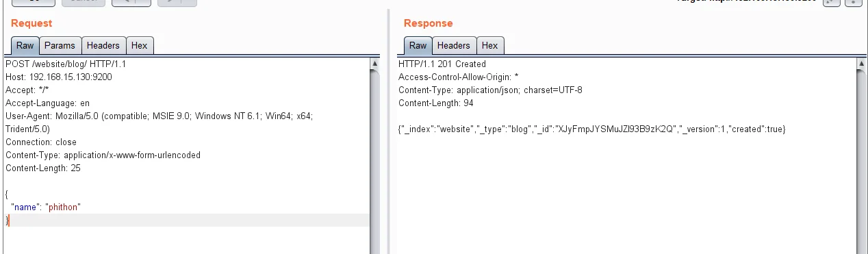The width and height of the screenshot is (868, 254).
Task: Click the 'Request' panel heading
Action: pos(31,23)
